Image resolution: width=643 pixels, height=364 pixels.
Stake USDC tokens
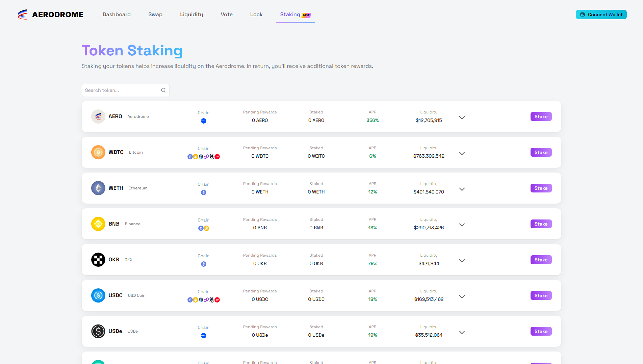point(541,295)
